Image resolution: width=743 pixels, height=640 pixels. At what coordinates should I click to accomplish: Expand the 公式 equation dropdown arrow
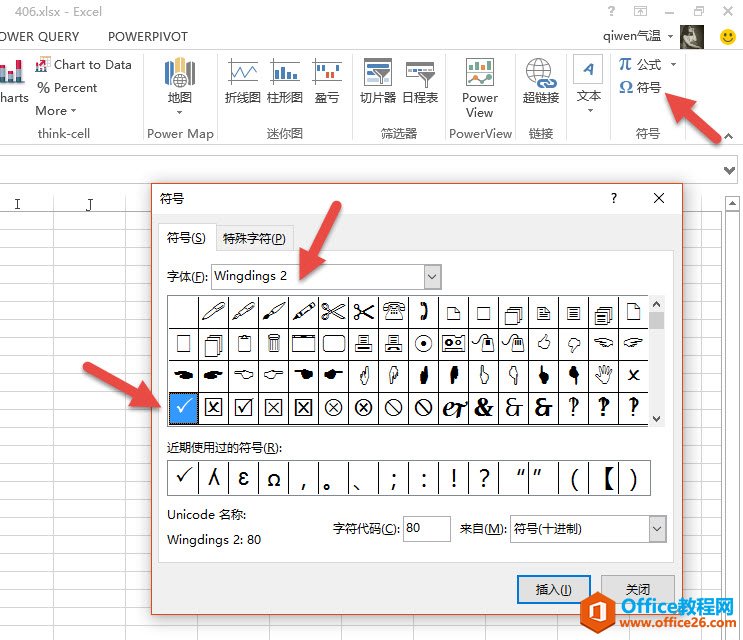(673, 64)
